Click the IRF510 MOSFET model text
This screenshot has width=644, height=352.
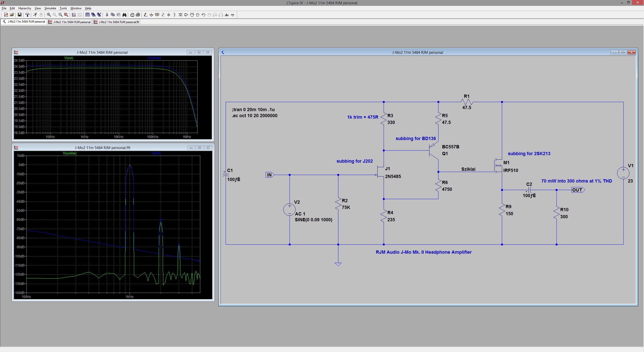click(x=511, y=170)
